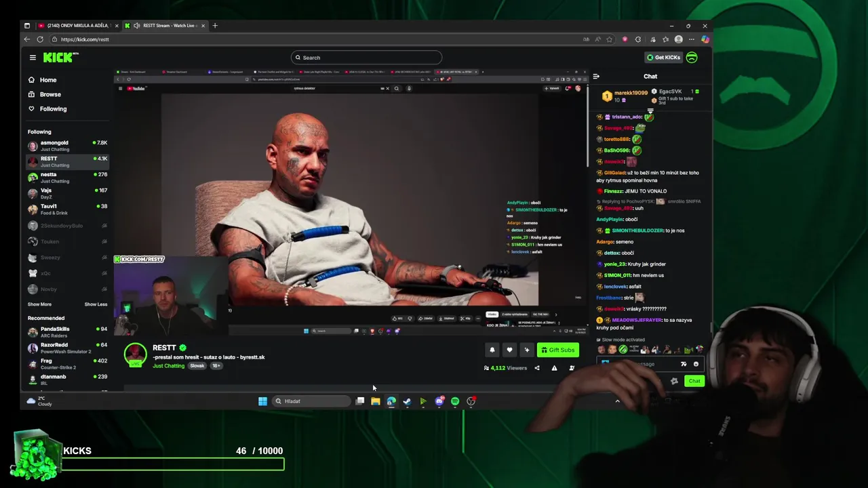868x488 pixels.
Task: Open recommended channel dtanmanb
Action: pyautogui.click(x=67, y=380)
